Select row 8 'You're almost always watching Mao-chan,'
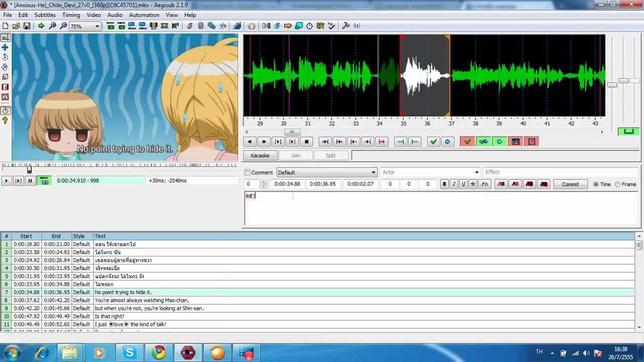 click(317, 300)
